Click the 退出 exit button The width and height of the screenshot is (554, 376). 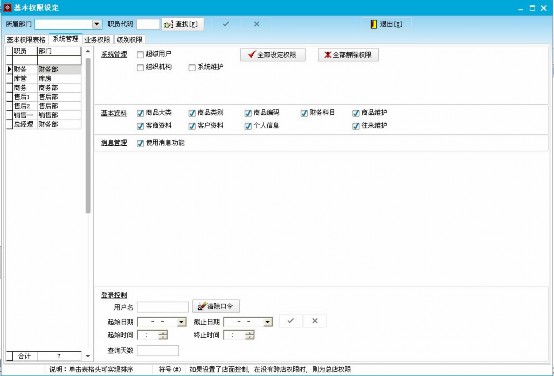386,24
